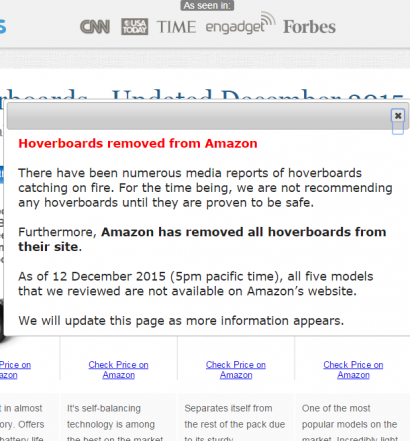Click the TIME logo
Image resolution: width=410 pixels, height=441 pixels.
pyautogui.click(x=176, y=27)
